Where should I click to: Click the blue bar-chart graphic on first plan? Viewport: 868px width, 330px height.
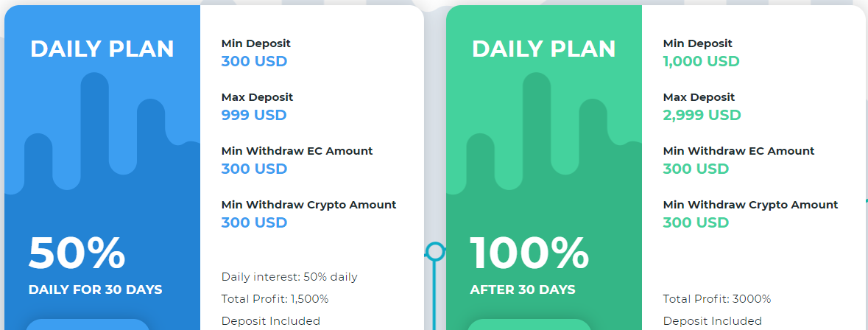tap(102, 133)
